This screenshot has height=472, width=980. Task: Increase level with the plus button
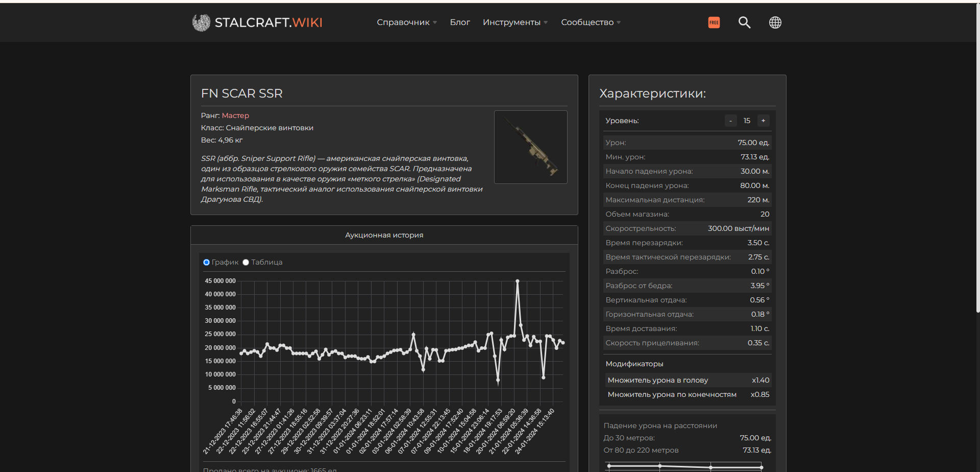(x=763, y=121)
